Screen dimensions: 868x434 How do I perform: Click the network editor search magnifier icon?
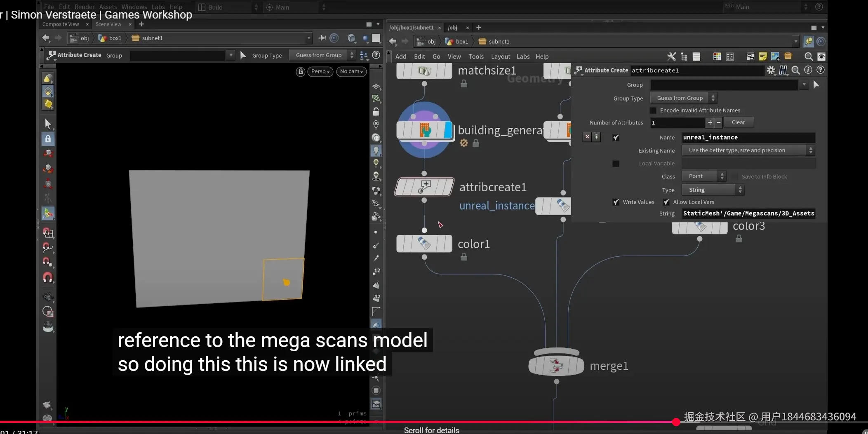click(808, 56)
